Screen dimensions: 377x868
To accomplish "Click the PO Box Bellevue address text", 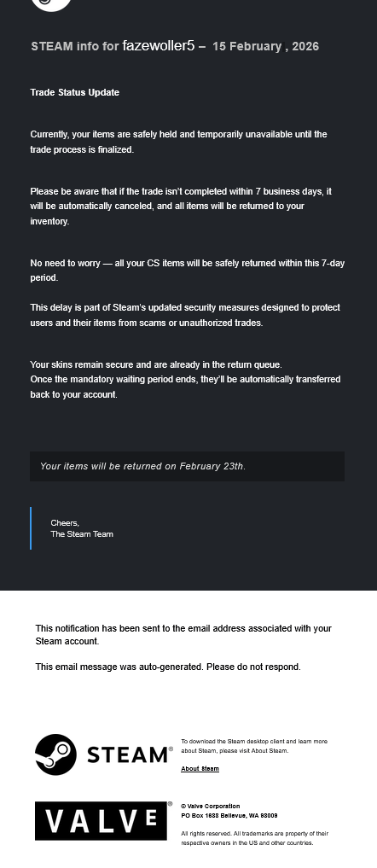I will pyautogui.click(x=229, y=815).
